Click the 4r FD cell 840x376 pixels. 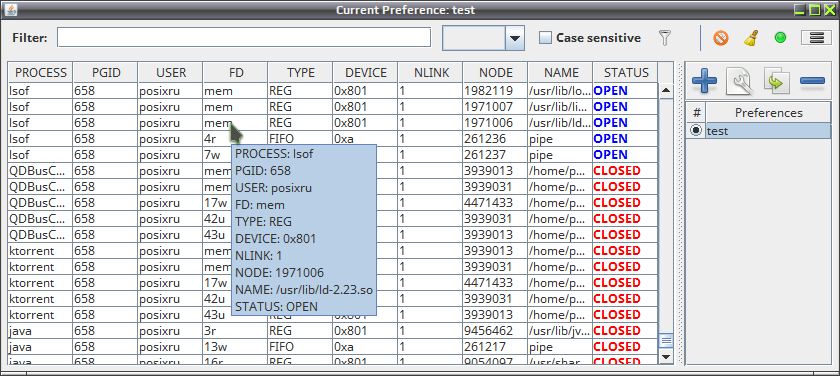[235, 139]
